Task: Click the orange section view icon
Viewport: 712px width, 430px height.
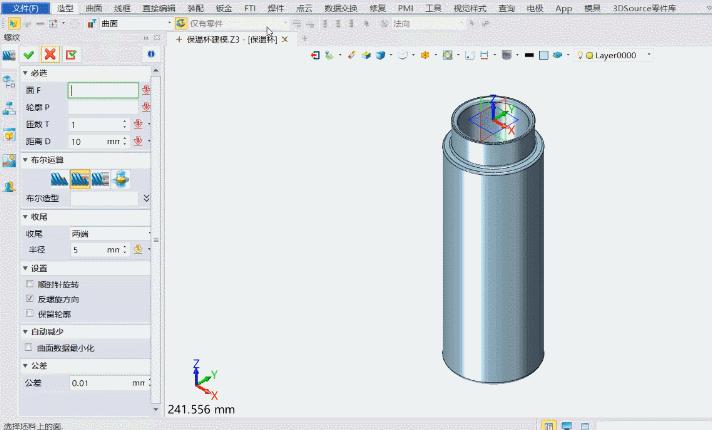Action: 425,55
